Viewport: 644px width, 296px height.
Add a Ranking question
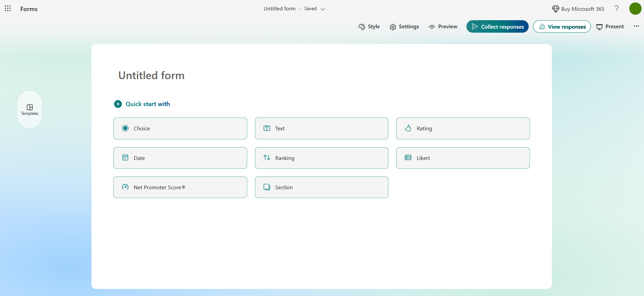tap(321, 158)
